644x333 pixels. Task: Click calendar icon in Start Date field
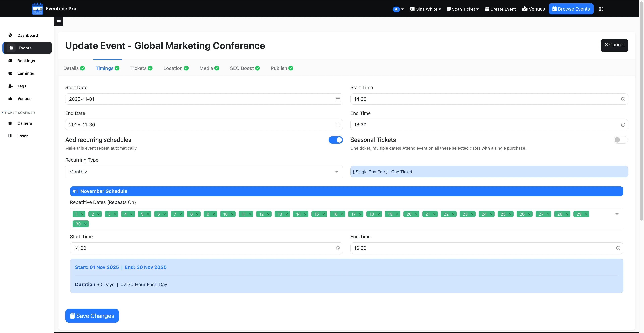pyautogui.click(x=338, y=99)
